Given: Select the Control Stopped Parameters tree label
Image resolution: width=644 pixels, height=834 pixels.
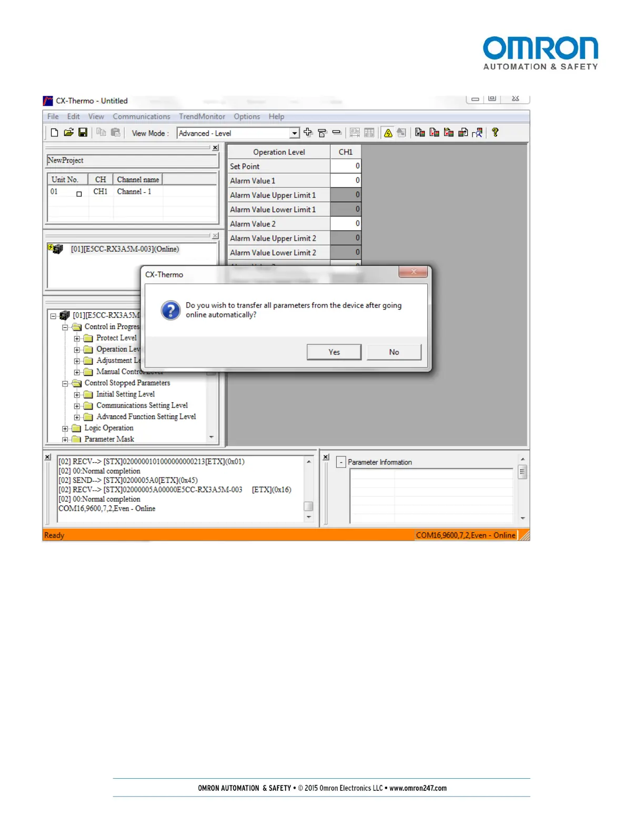Looking at the screenshot, I should tap(127, 383).
